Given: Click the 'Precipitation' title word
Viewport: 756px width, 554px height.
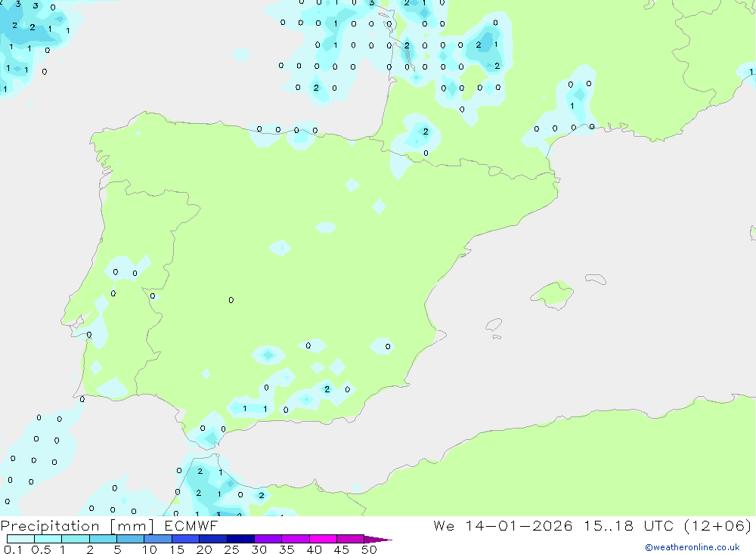Looking at the screenshot, I should pos(50,526).
